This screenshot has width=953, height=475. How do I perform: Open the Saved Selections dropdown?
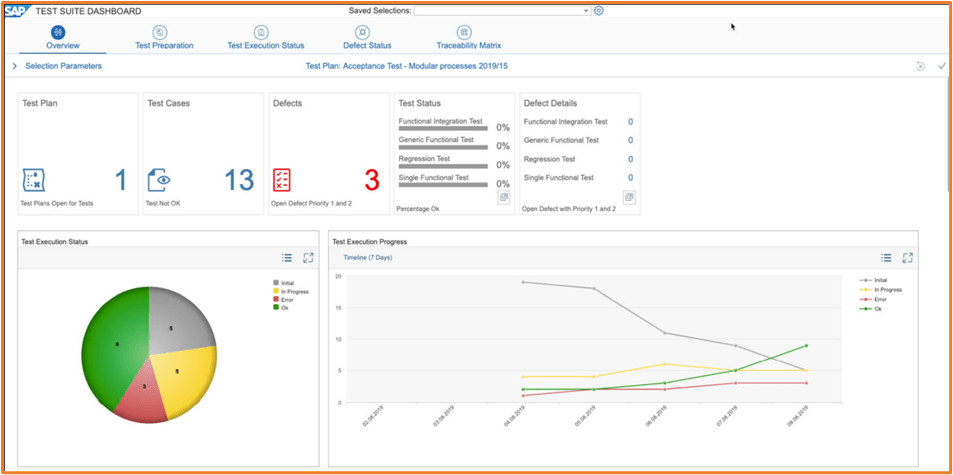(502, 11)
